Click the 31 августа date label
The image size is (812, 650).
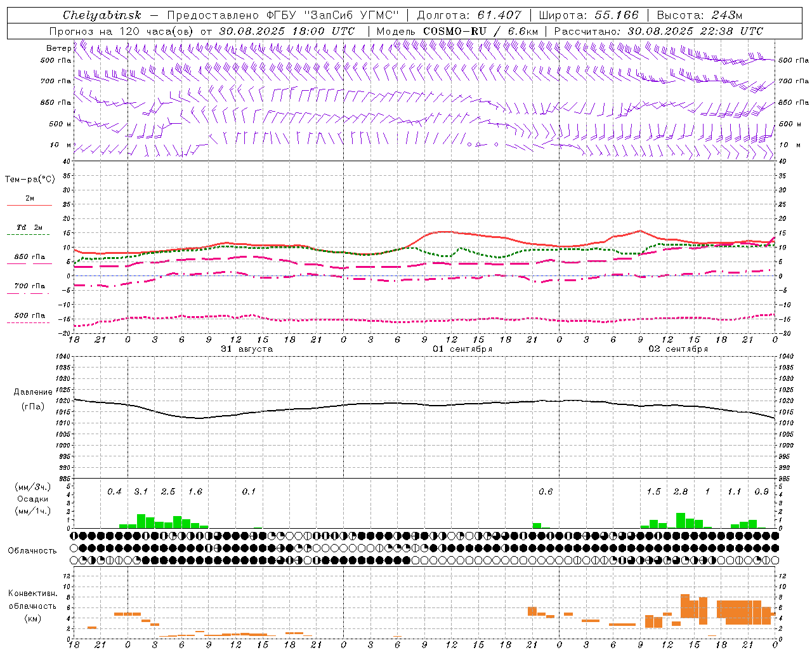[x=247, y=349]
